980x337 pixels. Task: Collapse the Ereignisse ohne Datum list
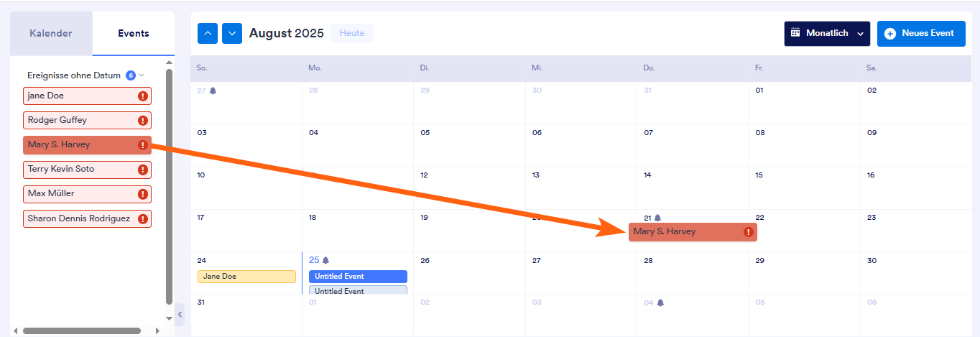coord(142,75)
